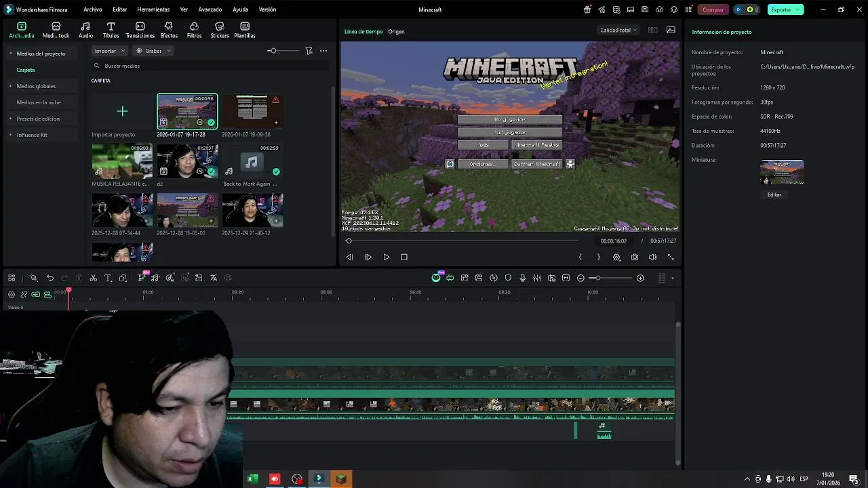Toggle the timeline link clips icon

24,294
